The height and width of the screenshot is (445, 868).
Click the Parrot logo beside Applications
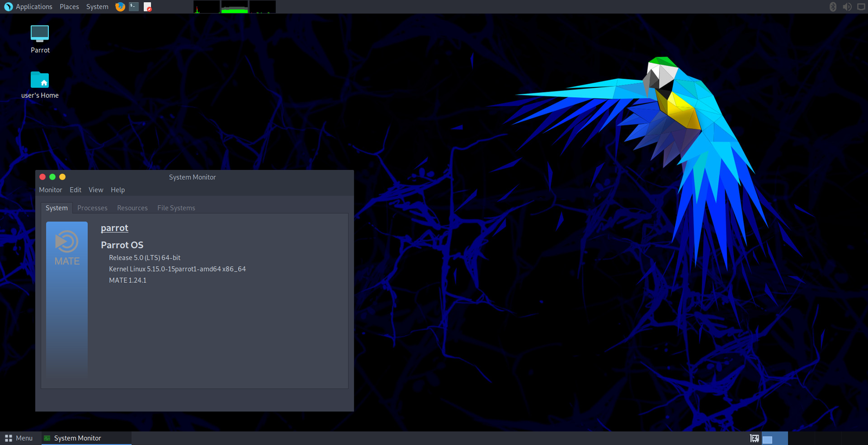click(x=8, y=7)
